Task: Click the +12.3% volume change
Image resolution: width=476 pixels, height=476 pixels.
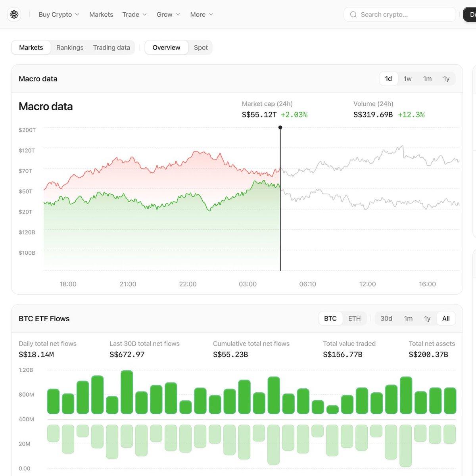Action: (x=411, y=115)
